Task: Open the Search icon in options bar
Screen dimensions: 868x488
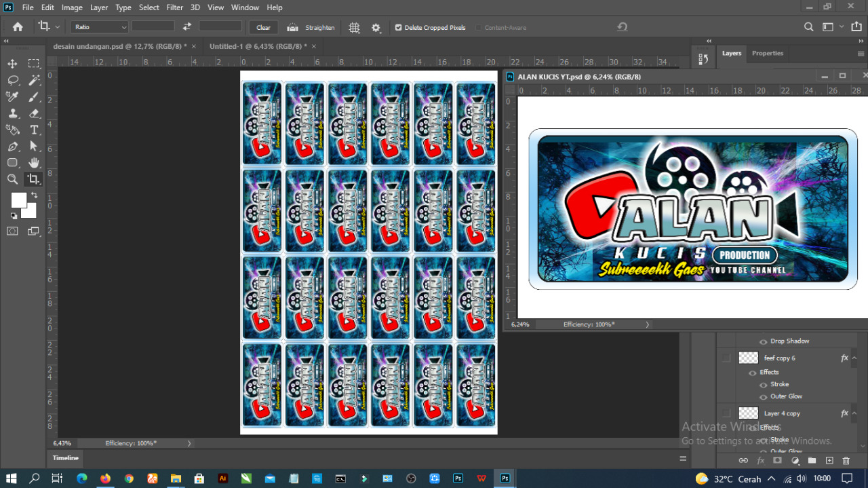Action: (x=808, y=27)
